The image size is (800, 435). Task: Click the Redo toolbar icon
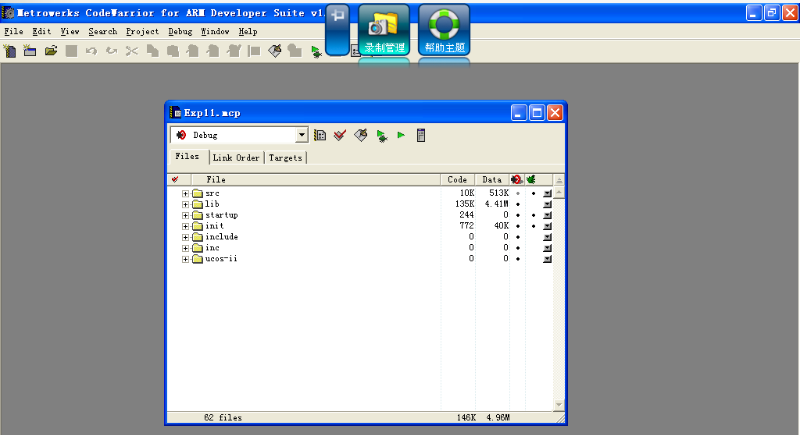tap(112, 51)
